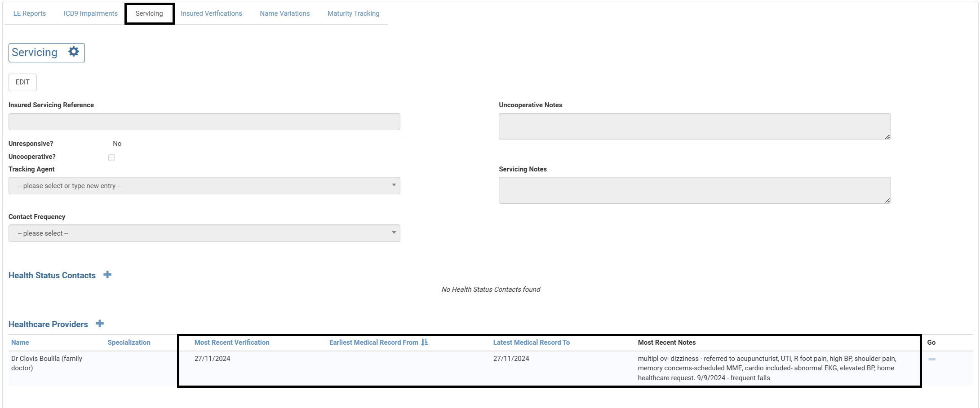Click the Go dash icon for Dr Clovis Boulila

(x=932, y=359)
